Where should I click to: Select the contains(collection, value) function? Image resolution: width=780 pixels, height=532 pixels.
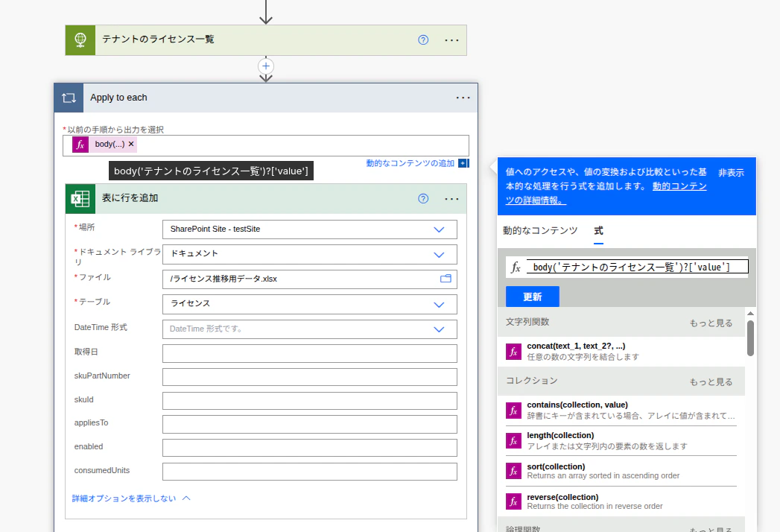pos(621,411)
